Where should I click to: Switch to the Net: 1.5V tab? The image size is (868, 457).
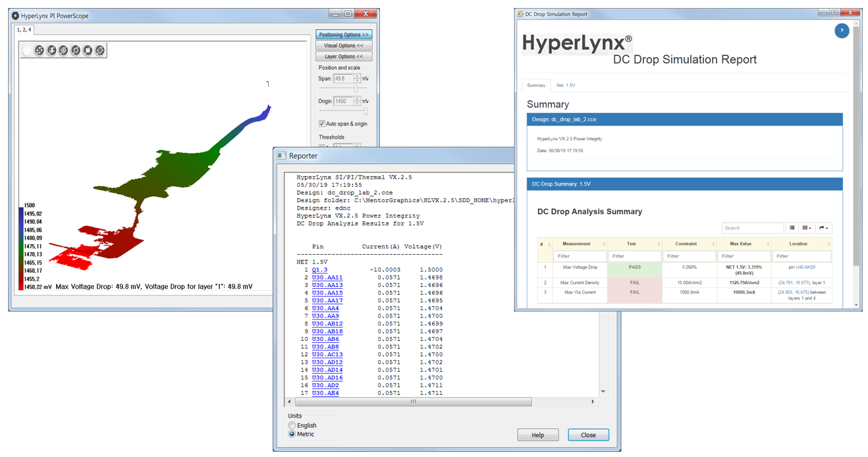click(x=565, y=85)
